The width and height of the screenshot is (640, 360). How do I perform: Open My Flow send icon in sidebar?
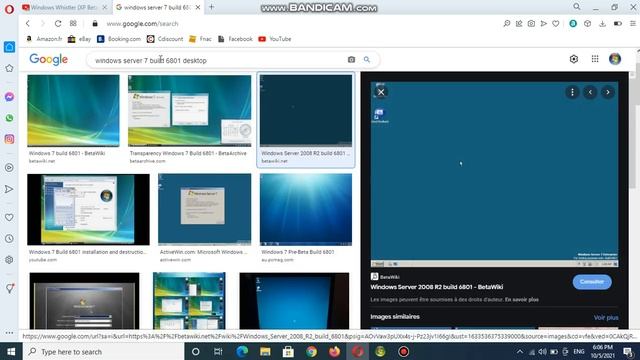(x=9, y=189)
